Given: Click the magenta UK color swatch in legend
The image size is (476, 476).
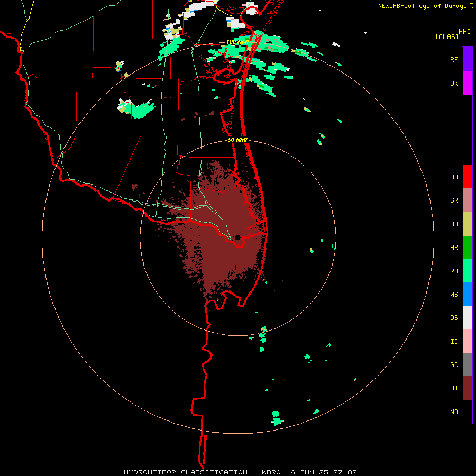Looking at the screenshot, I should 467,83.
